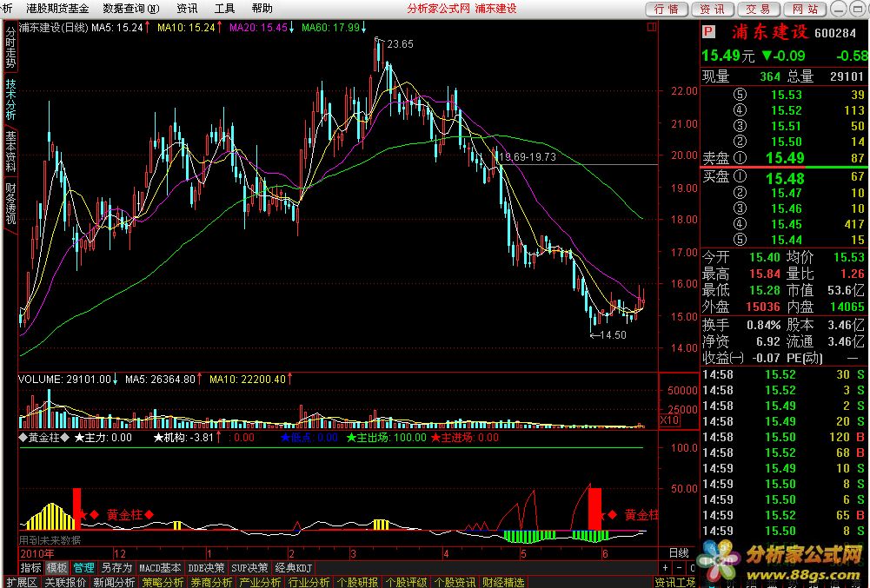Image resolution: width=870 pixels, height=588 pixels.
Task: Open the 财经精选 bottom tab
Action: [x=503, y=583]
